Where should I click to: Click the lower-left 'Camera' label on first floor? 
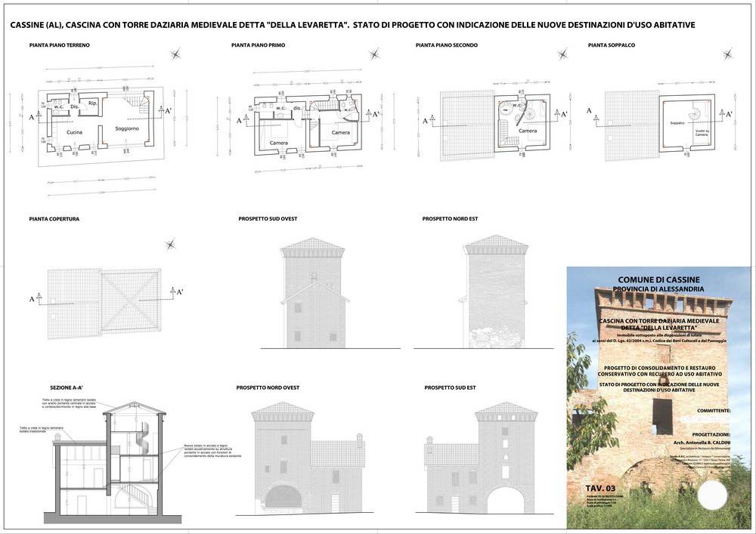(279, 143)
